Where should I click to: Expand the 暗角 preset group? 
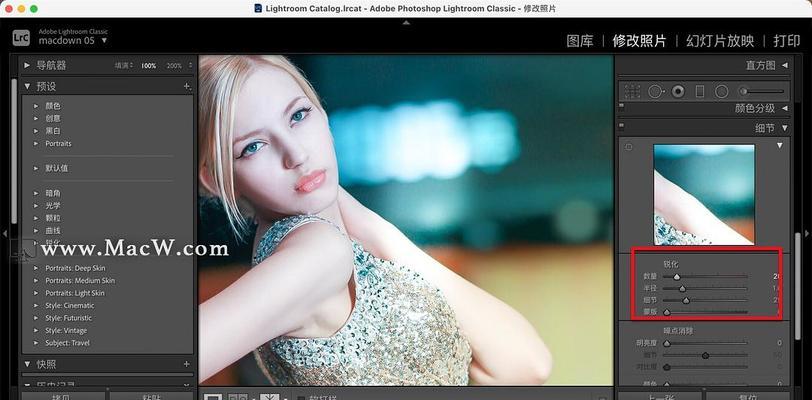tap(36, 193)
